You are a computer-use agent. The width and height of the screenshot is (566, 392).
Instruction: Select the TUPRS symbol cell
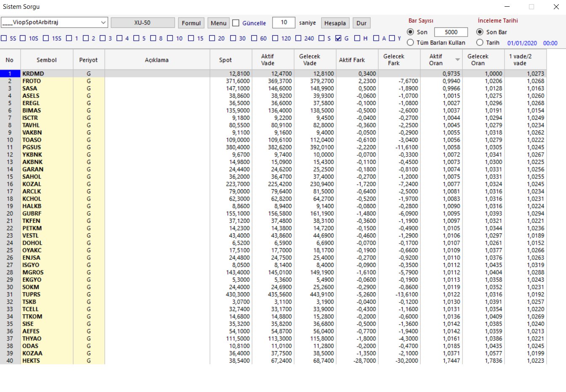click(47, 294)
